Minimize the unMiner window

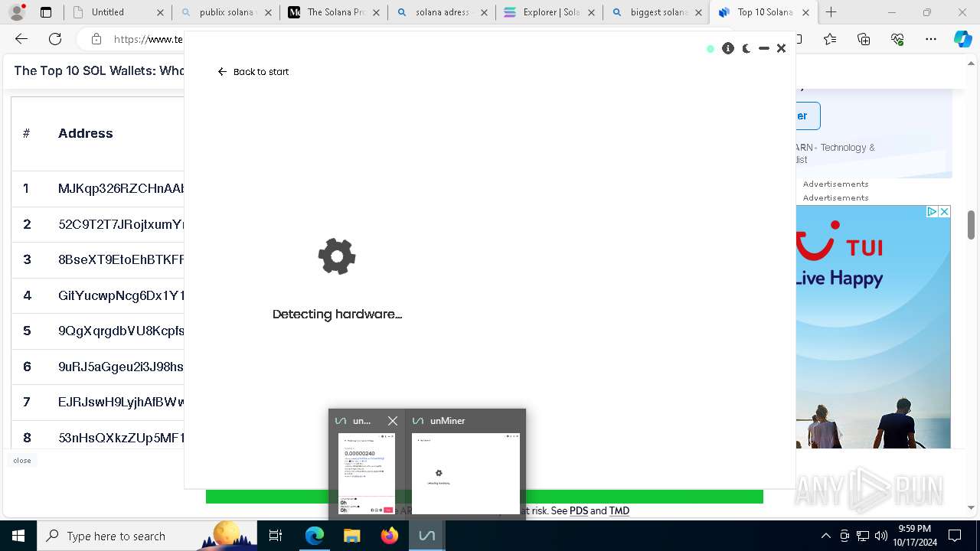coord(764,48)
